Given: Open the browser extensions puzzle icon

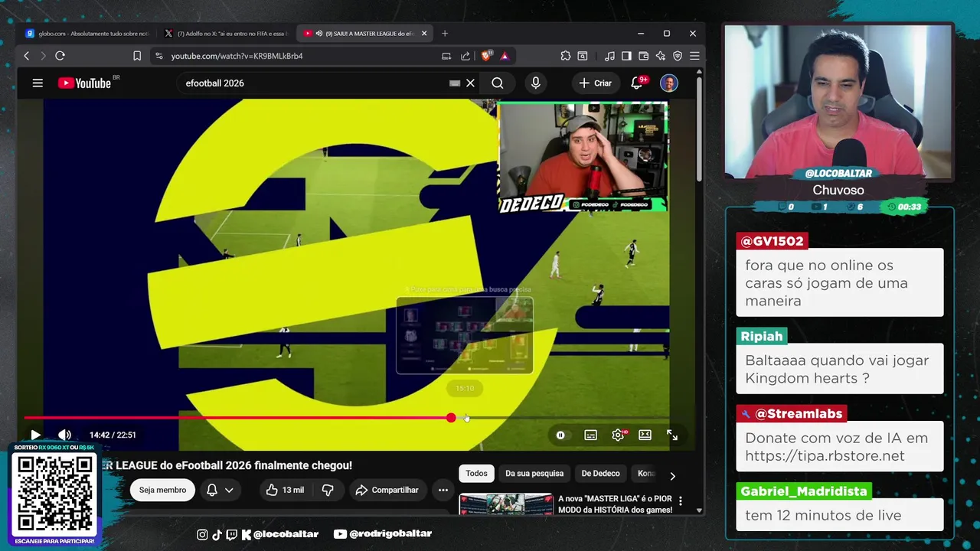Looking at the screenshot, I should coord(566,56).
